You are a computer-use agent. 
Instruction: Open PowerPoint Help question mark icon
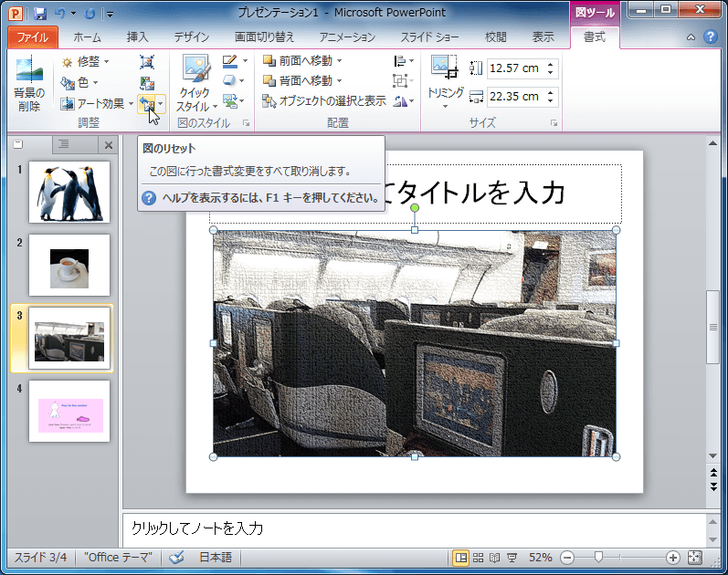711,37
